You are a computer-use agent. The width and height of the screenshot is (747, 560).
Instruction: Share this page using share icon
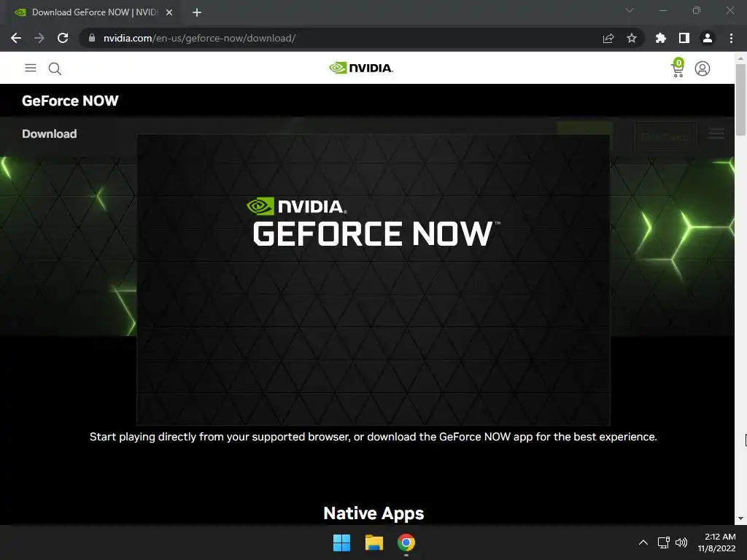click(x=608, y=38)
